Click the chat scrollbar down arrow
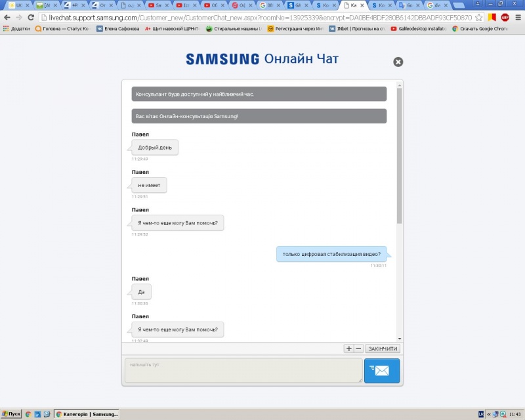 point(399,339)
